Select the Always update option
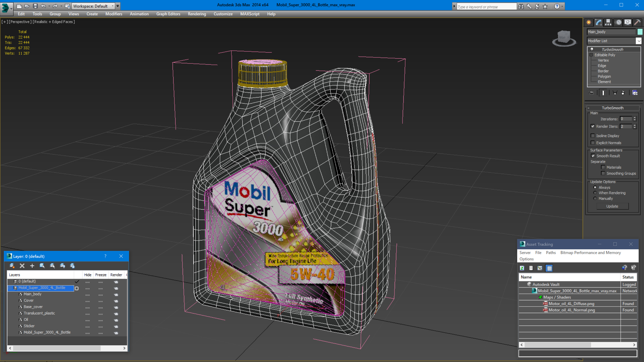Image resolution: width=644 pixels, height=362 pixels. point(595,187)
